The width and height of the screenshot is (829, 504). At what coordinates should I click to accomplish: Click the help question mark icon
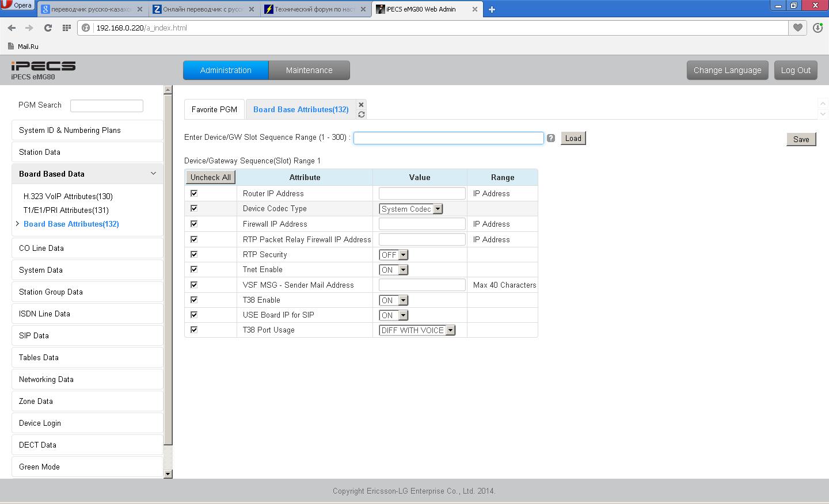pos(551,138)
